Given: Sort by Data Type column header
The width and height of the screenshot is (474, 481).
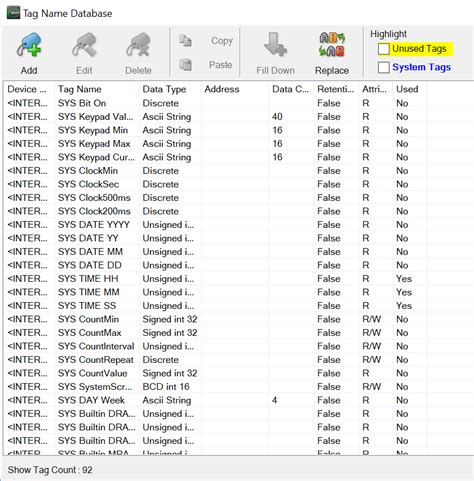Looking at the screenshot, I should coord(170,89).
